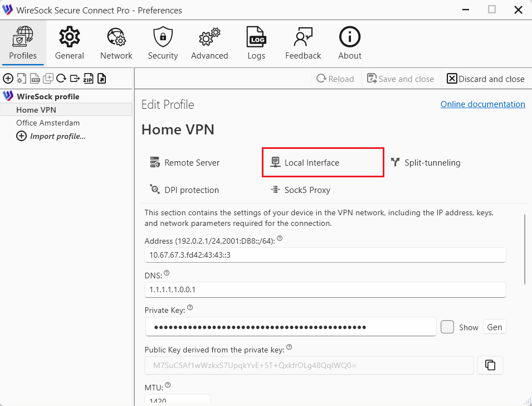Switch to the Sock5 Proxy section
This screenshot has width=532, height=406.
(300, 190)
